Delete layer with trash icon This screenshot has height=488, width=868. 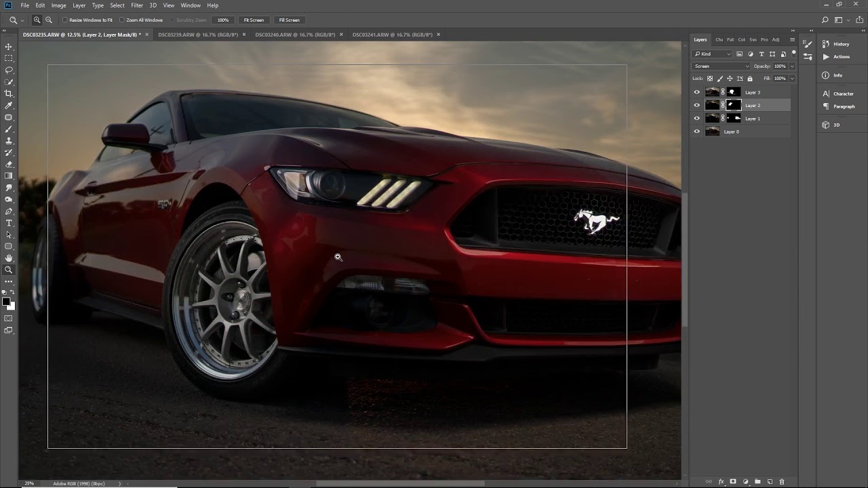point(782,482)
